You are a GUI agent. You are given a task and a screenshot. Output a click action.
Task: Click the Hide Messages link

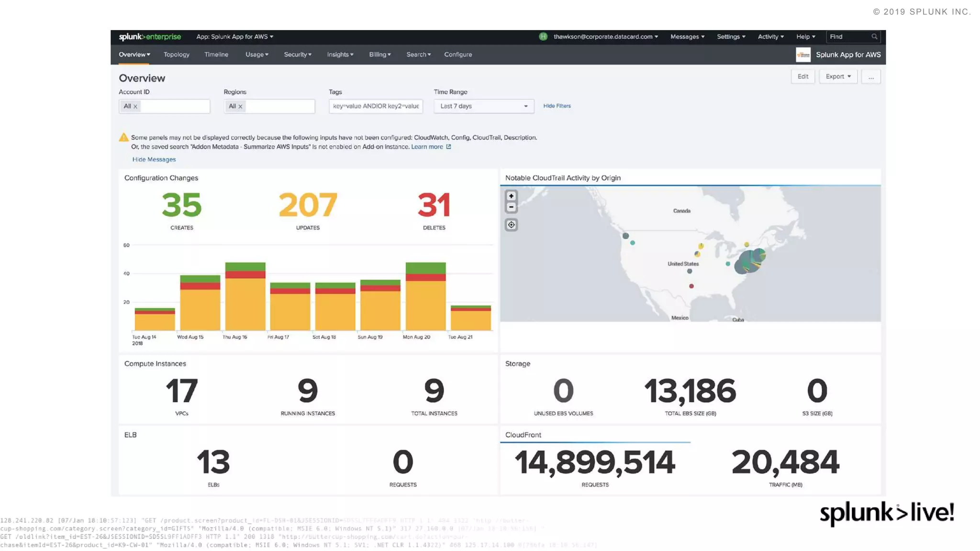pos(154,159)
